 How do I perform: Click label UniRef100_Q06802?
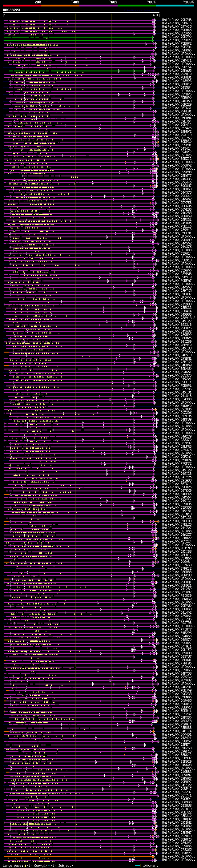pos(177,165)
